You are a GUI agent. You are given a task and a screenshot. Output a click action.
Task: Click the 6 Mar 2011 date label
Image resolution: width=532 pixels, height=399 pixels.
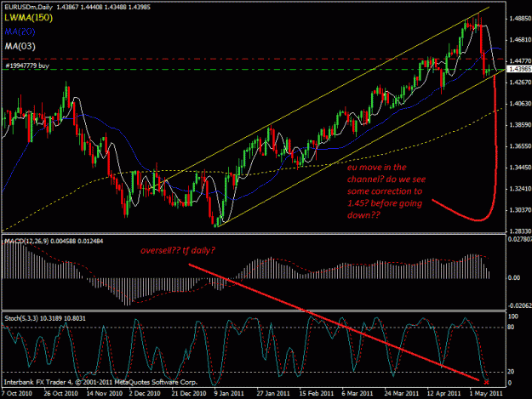tap(358, 394)
